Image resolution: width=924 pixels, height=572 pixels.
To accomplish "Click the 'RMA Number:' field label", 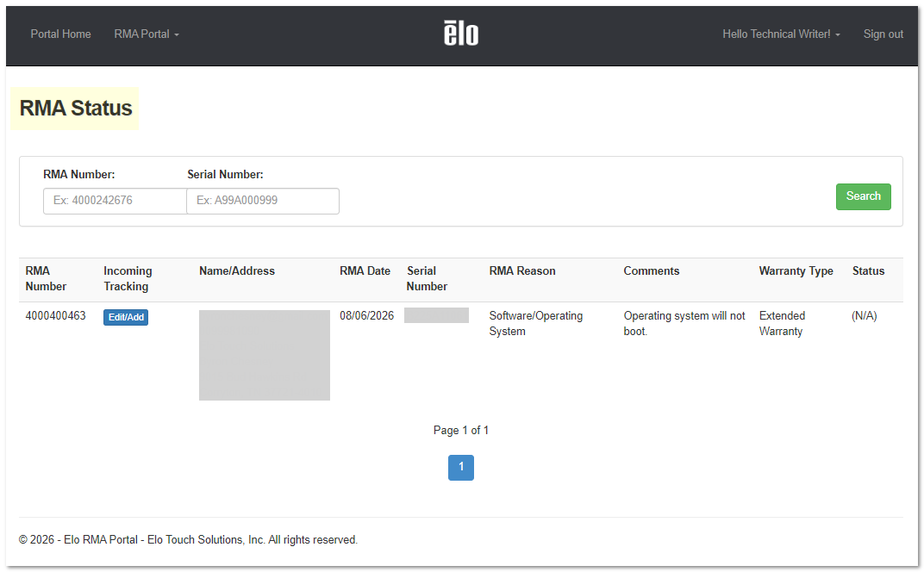I will (x=79, y=174).
